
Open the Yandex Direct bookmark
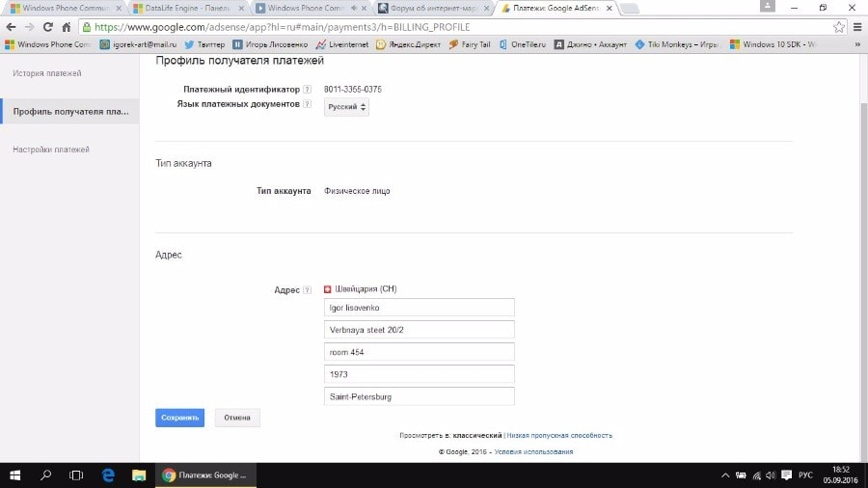409,44
